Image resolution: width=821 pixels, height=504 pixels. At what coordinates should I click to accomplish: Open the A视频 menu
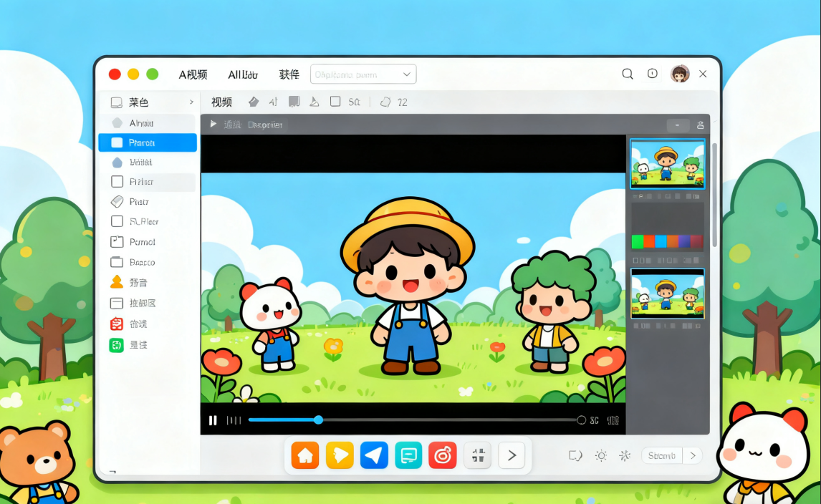coord(193,74)
